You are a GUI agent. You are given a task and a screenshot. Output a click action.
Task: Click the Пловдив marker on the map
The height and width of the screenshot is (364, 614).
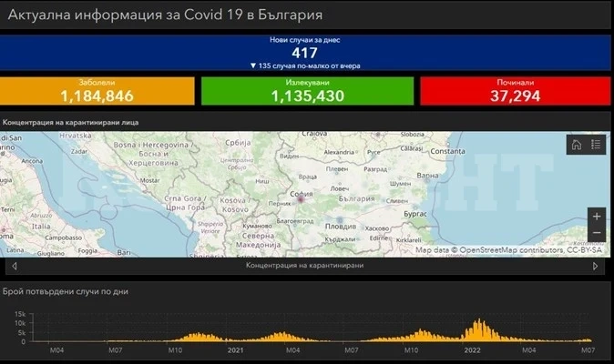tap(340, 220)
